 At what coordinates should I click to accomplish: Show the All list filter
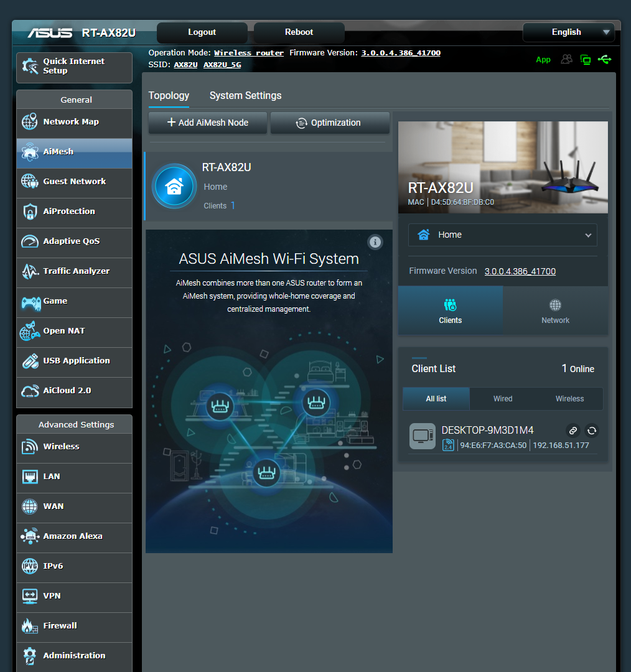click(x=436, y=399)
